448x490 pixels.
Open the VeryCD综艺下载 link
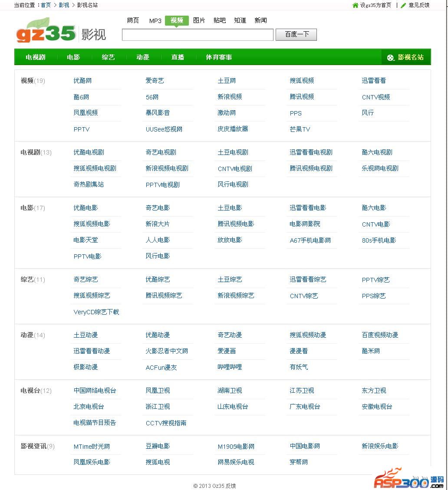pyautogui.click(x=96, y=312)
